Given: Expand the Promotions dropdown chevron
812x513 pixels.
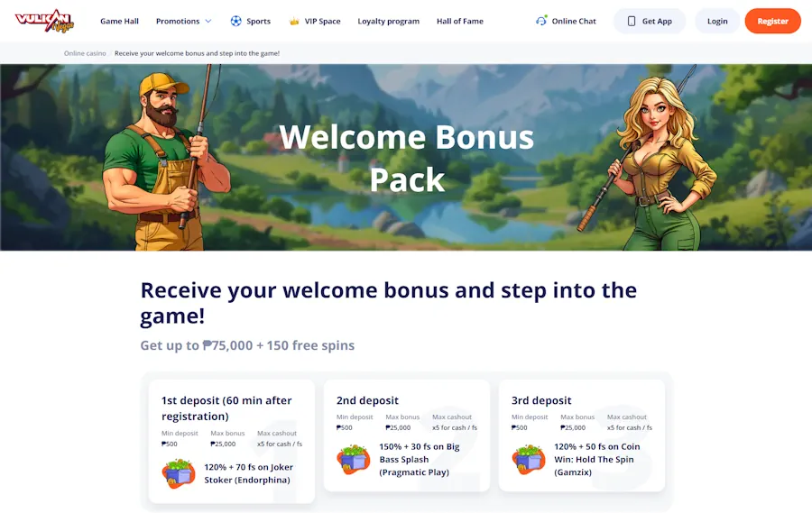Looking at the screenshot, I should [208, 22].
